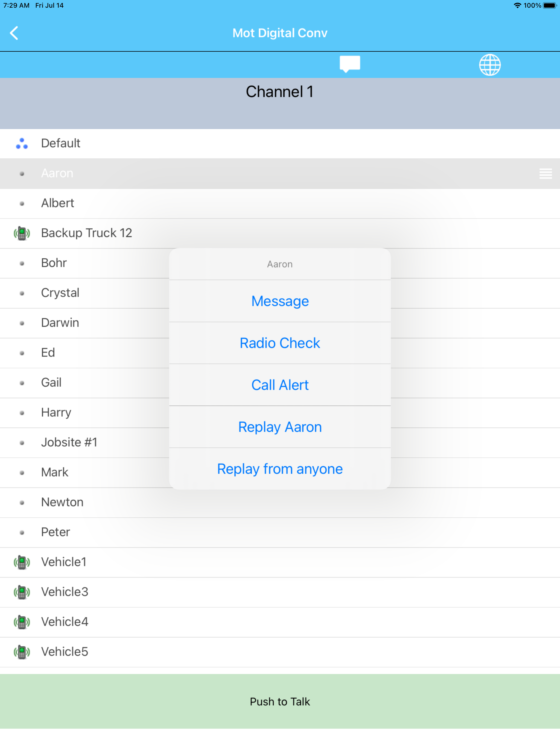Image resolution: width=560 pixels, height=747 pixels.
Task: Select the Default talk group row
Action: click(x=280, y=144)
